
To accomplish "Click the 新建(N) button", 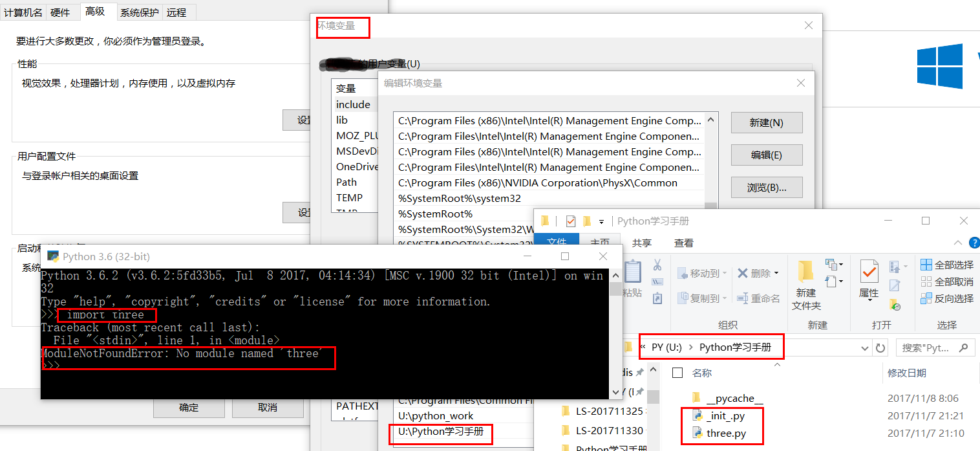I will point(766,122).
